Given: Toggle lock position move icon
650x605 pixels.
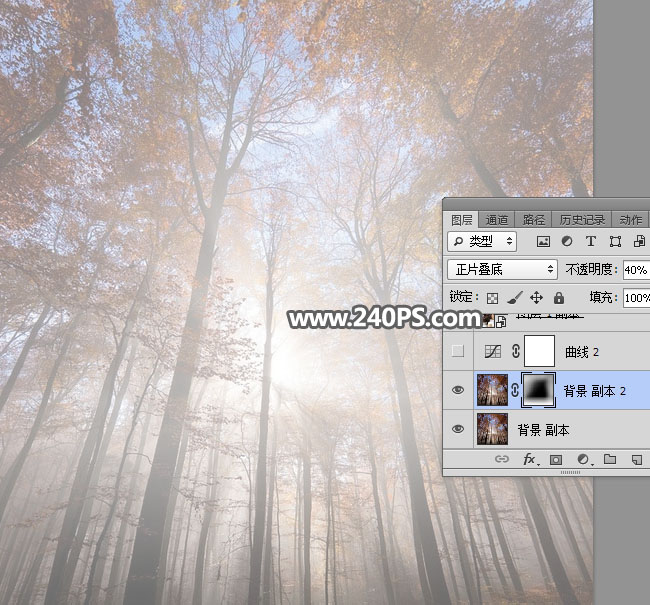Looking at the screenshot, I should pos(536,298).
